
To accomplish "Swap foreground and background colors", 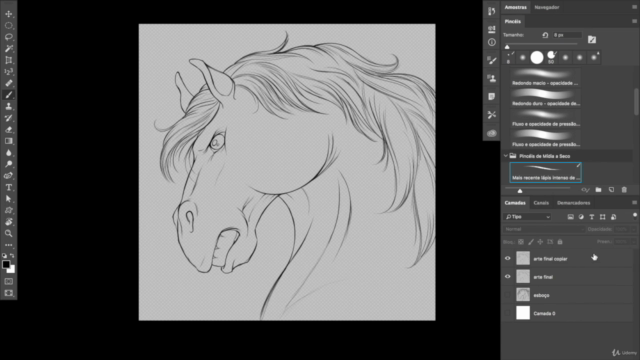I will point(12,256).
